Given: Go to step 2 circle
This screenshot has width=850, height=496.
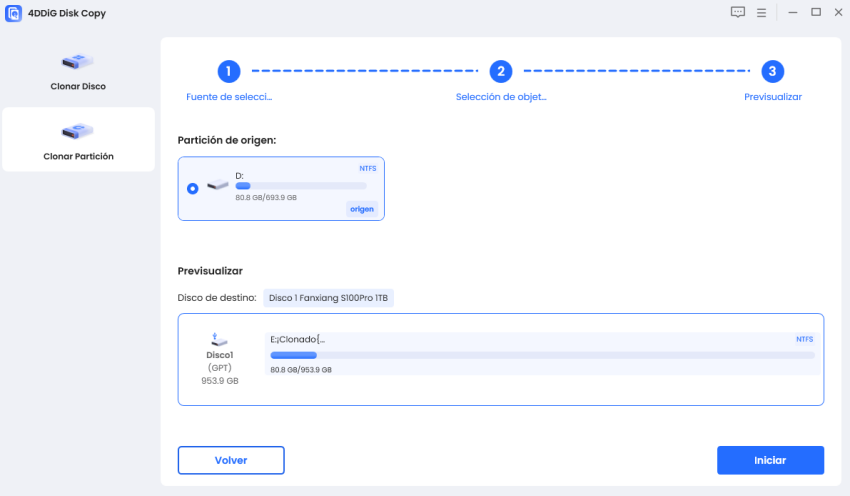Looking at the screenshot, I should click(501, 71).
